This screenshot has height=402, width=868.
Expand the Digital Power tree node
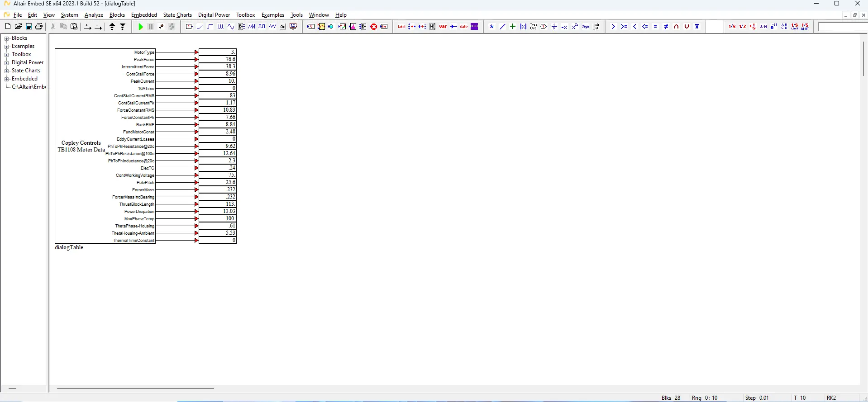[x=7, y=63]
